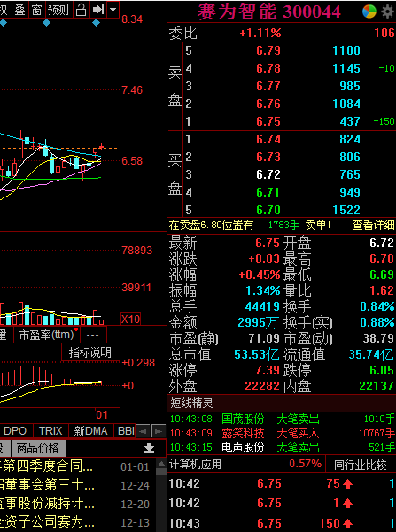Click sell level 5 price 6.79
Viewport: 396px width, 532px height.
coord(268,50)
